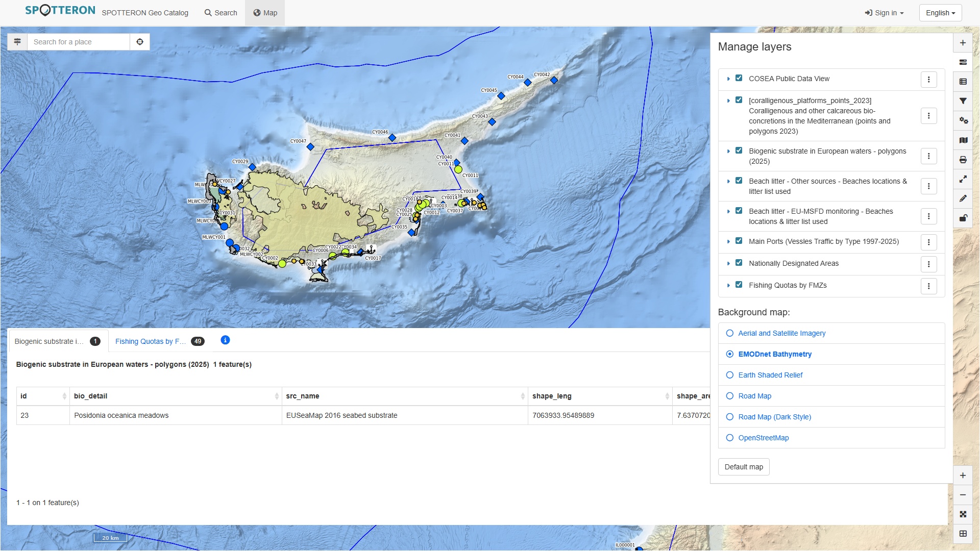Expand the Fishing Quotas by FMZs layer

pos(728,285)
